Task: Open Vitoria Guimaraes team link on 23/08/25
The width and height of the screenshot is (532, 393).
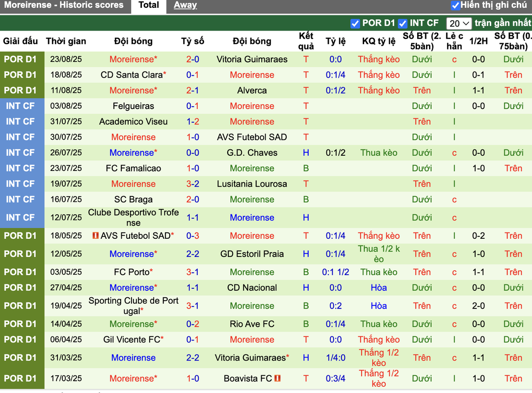Action: [252, 59]
